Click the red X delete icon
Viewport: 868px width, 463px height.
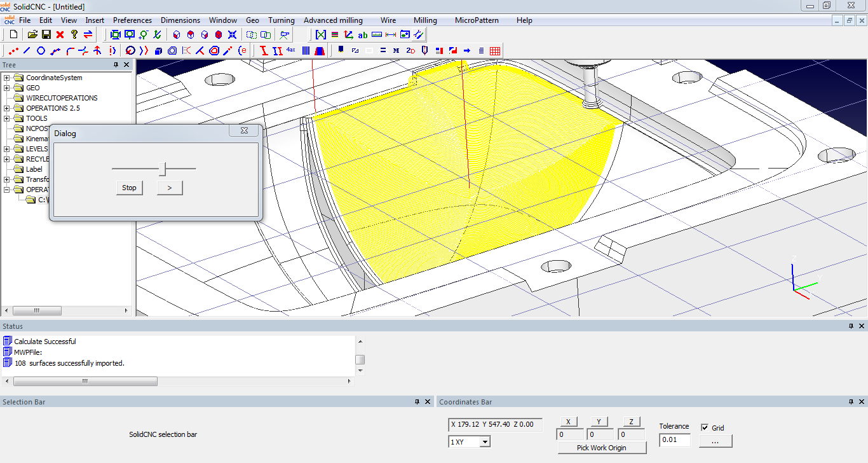click(60, 34)
